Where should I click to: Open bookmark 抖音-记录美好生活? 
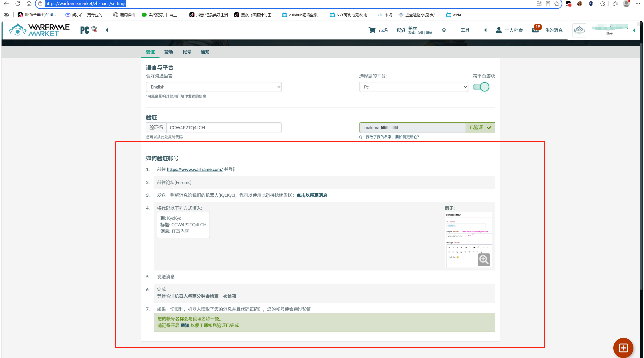tap(209, 15)
